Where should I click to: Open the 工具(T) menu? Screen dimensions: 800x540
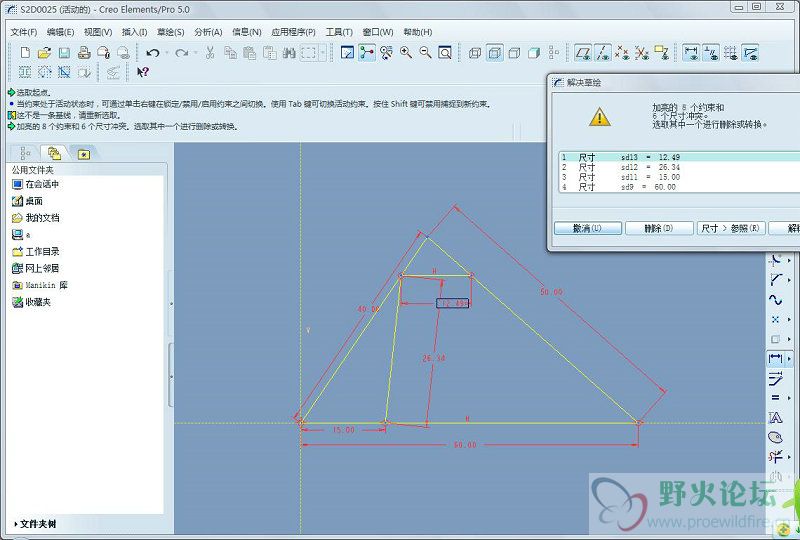click(339, 32)
